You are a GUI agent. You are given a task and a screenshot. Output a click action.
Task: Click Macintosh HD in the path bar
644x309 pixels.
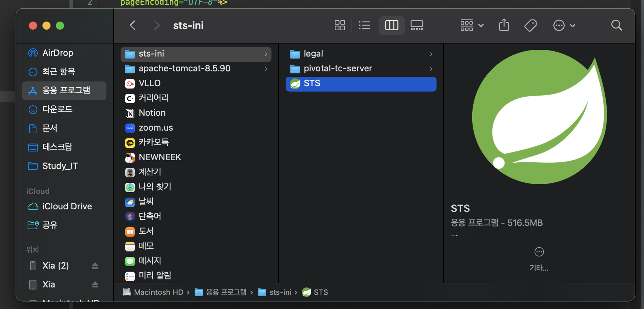coord(153,292)
